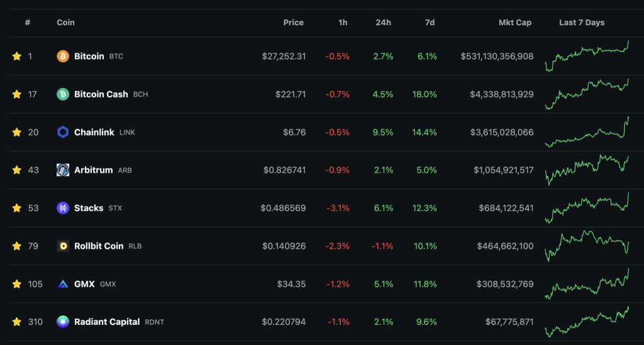Open the Bitcoin coin page
Screen dimensions: 644x345
click(89, 56)
